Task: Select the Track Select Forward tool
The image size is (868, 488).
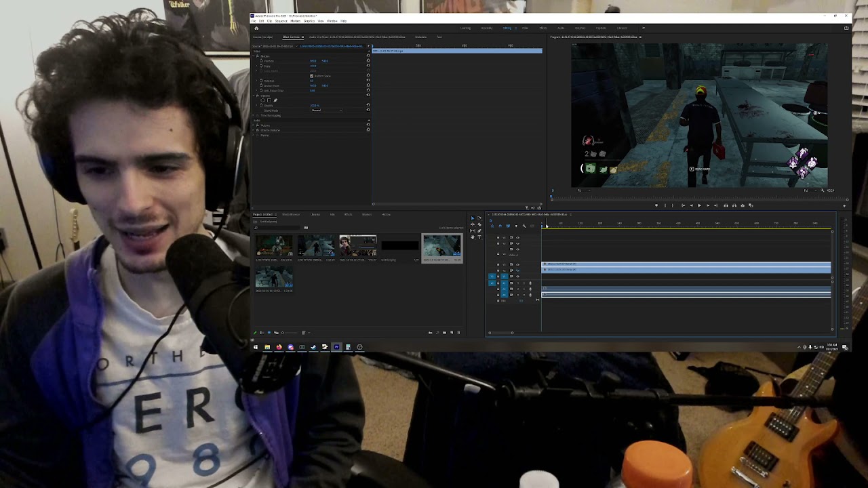Action: click(479, 218)
